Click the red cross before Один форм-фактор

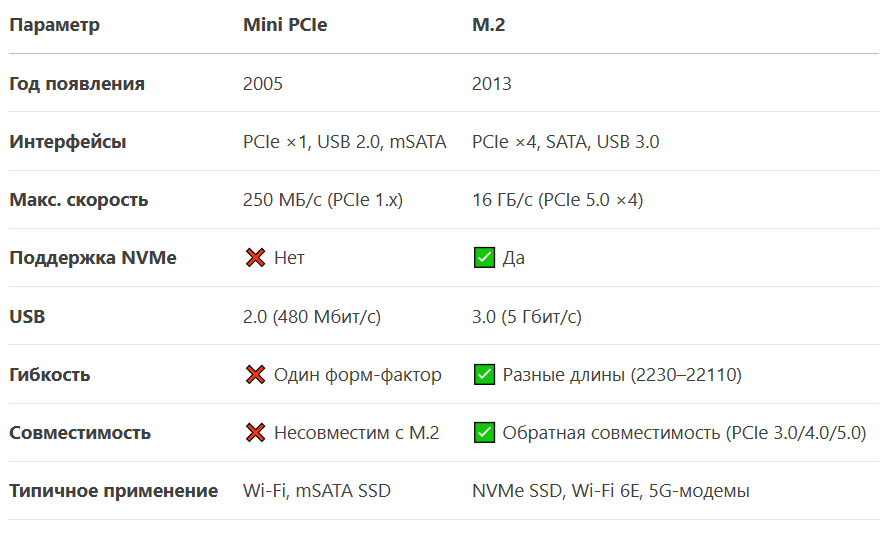pyautogui.click(x=255, y=375)
